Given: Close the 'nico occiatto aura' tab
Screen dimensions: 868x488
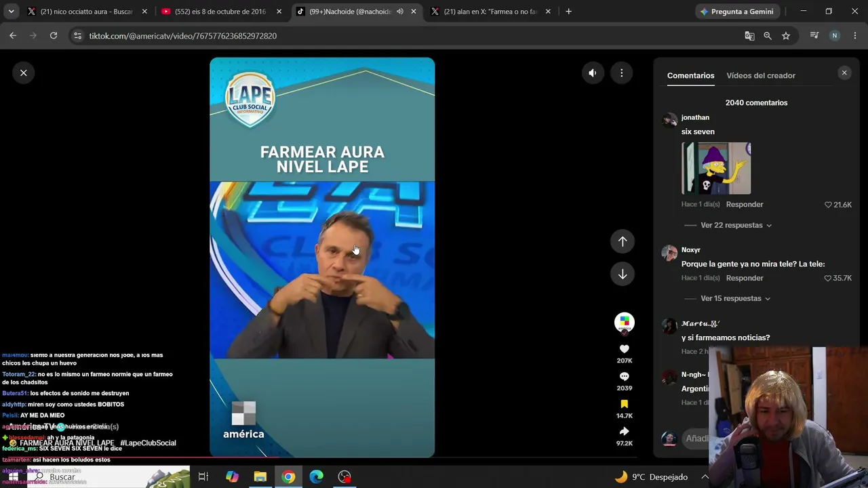Looking at the screenshot, I should 144,12.
